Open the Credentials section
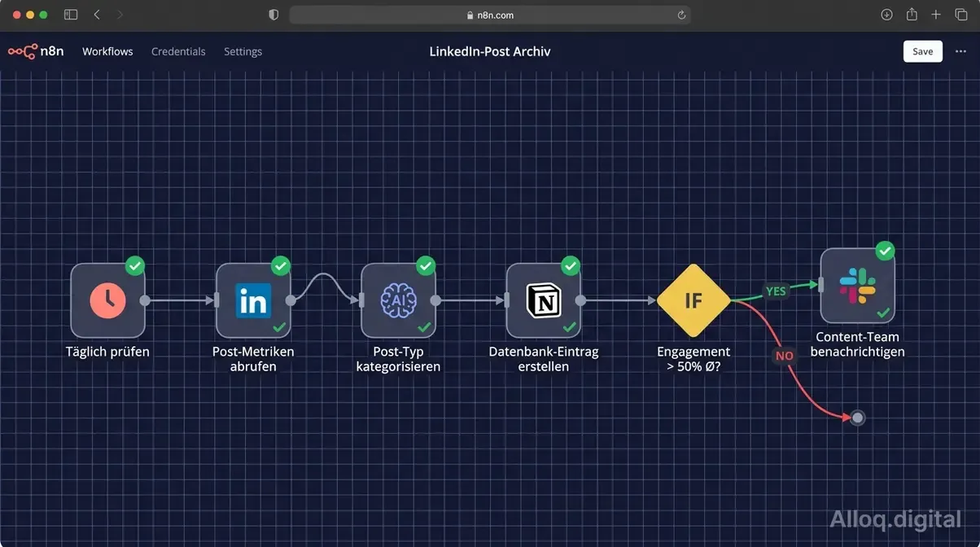This screenshot has height=547, width=980. pyautogui.click(x=178, y=51)
